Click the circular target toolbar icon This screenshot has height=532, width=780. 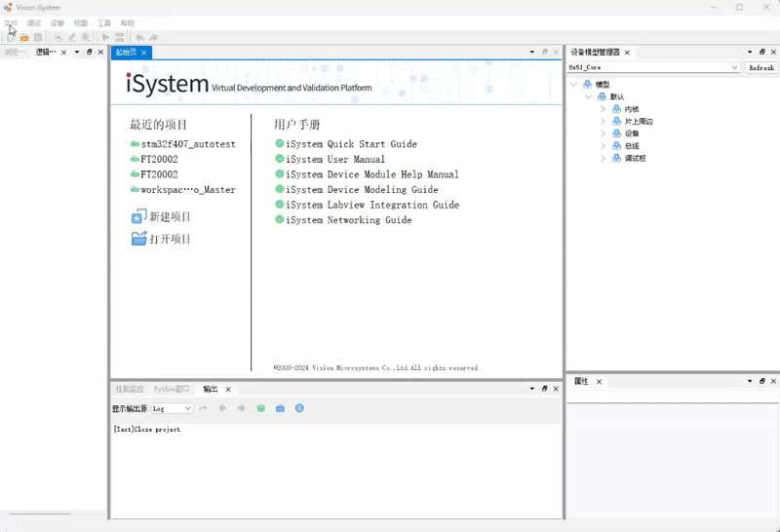tap(58, 37)
